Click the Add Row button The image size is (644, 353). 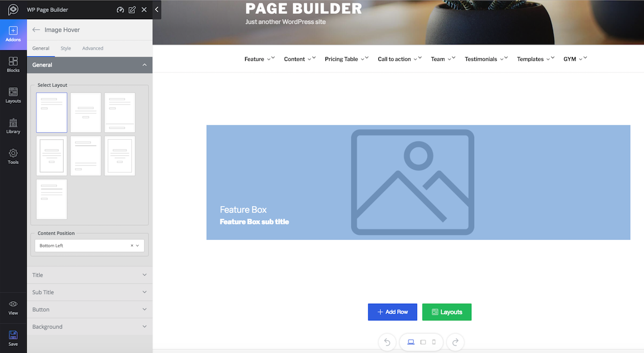tap(392, 312)
